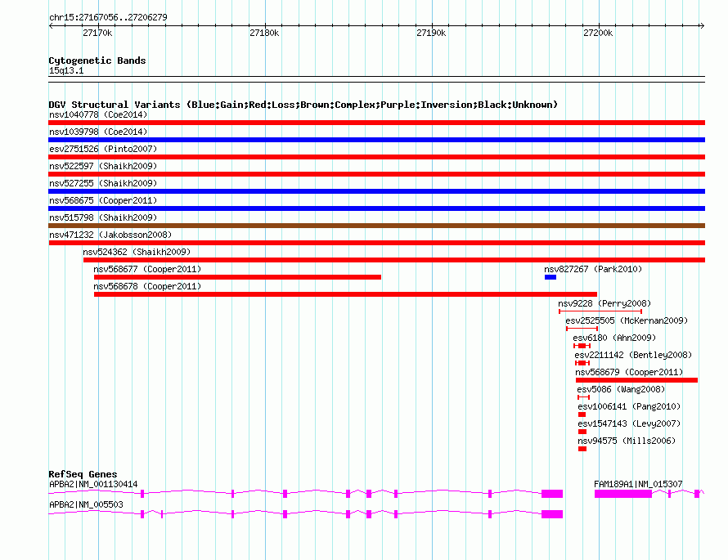Viewport: 728px width, 560px height.
Task: Click the 27170k ruler tick label
Action: tap(97, 33)
